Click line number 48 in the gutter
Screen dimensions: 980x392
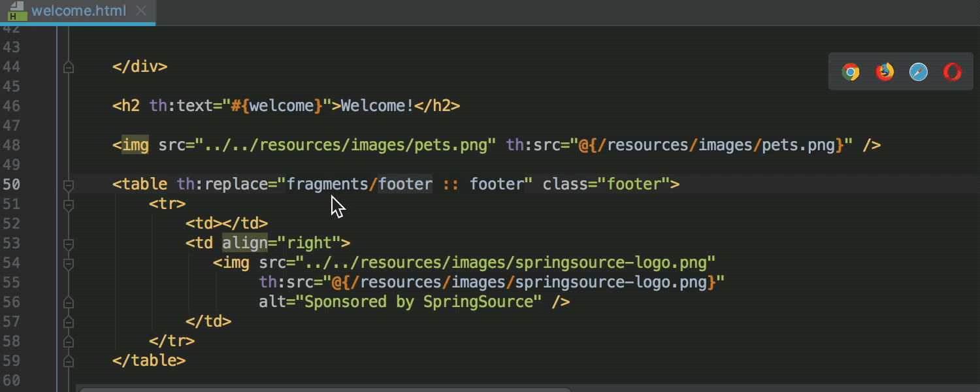coord(11,145)
